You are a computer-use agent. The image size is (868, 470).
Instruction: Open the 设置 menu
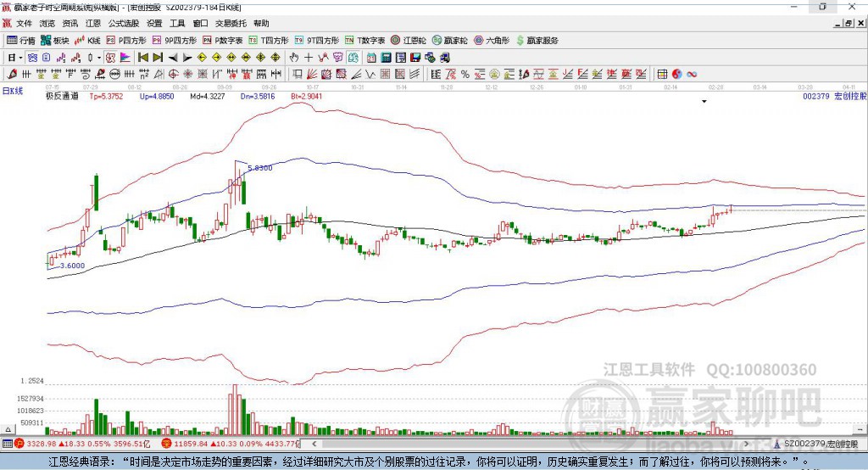(x=154, y=23)
